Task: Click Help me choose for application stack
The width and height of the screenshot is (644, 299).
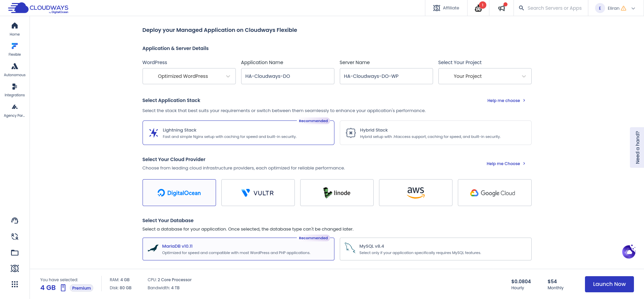Action: click(x=506, y=101)
